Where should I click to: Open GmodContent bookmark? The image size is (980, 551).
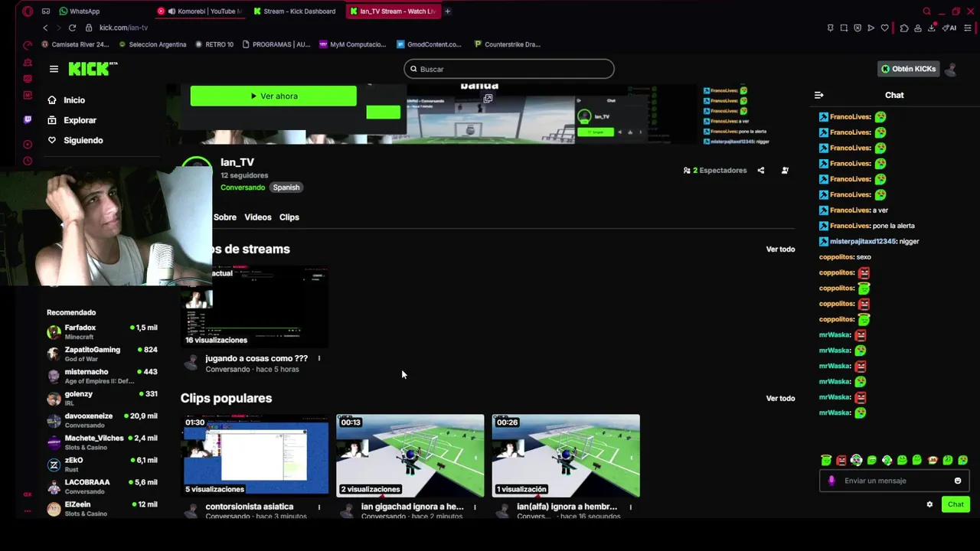click(429, 44)
